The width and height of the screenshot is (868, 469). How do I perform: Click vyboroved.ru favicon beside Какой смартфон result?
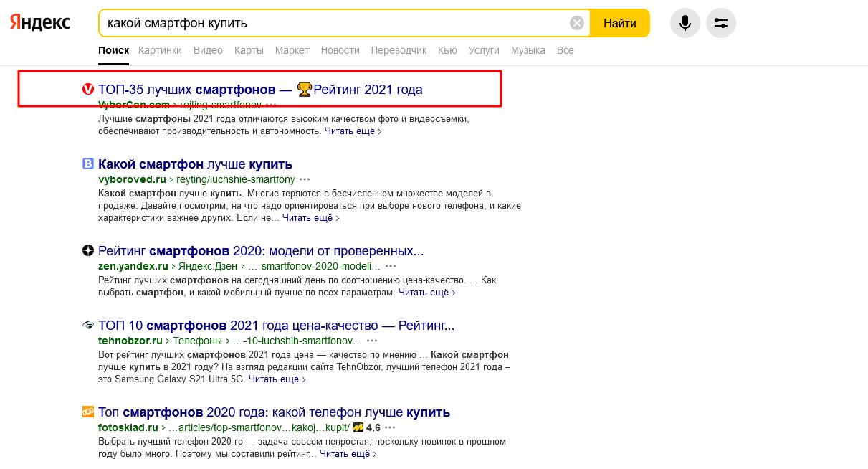(88, 164)
